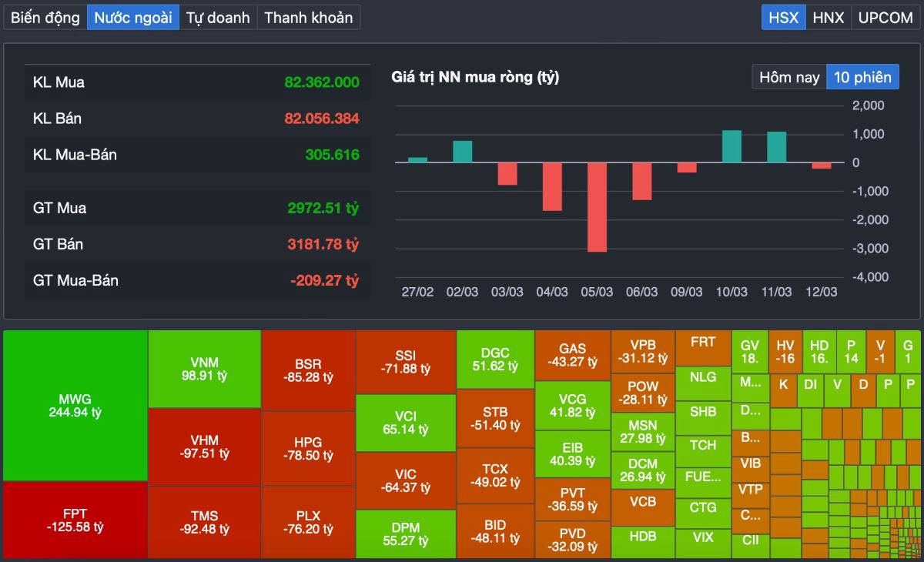
Task: Click GT Bán value 3181.78 tỷ
Action: (323, 244)
